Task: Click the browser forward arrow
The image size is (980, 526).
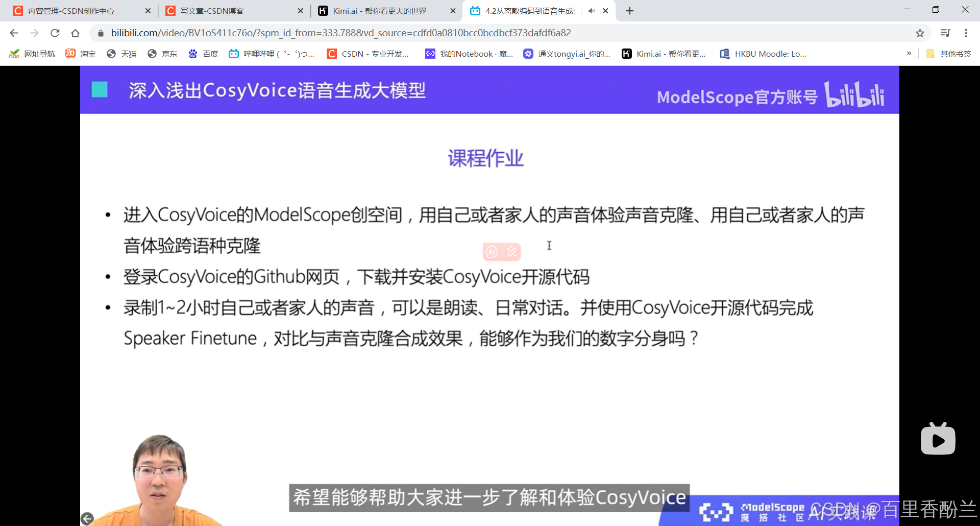Action: [x=34, y=33]
